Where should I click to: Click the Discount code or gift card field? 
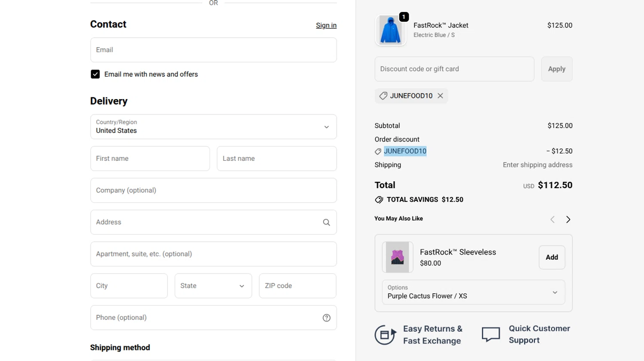[x=454, y=69]
